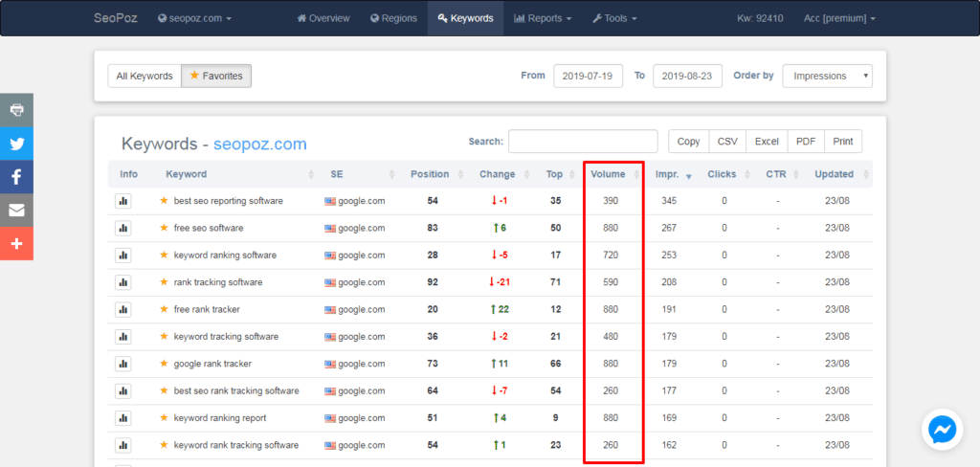Click the print icon in the share sidebar
Screen dimensions: 980x467
pyautogui.click(x=16, y=110)
